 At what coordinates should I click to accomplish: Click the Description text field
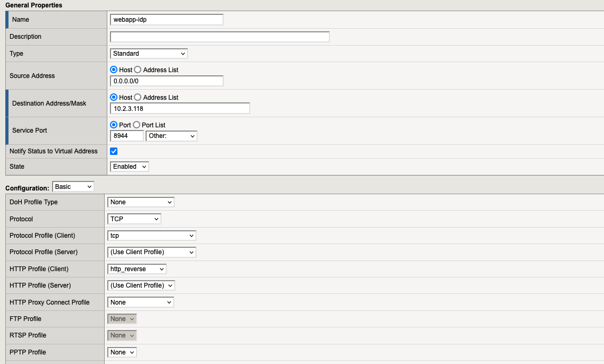[219, 37]
